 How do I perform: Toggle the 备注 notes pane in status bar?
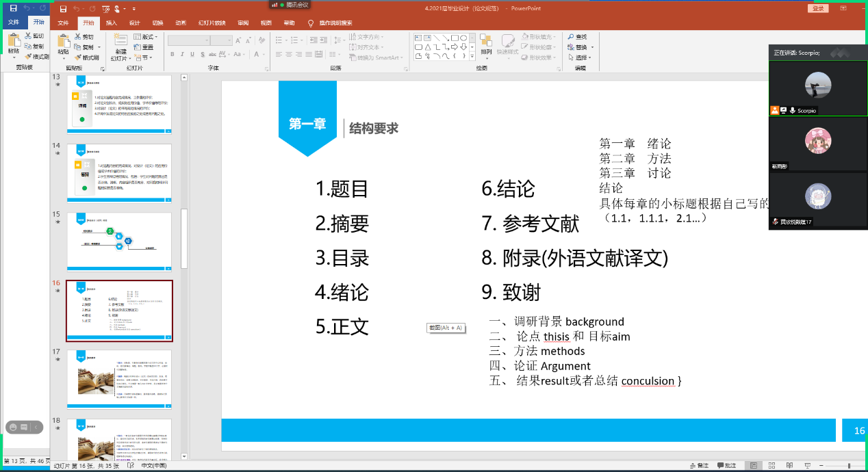point(699,465)
